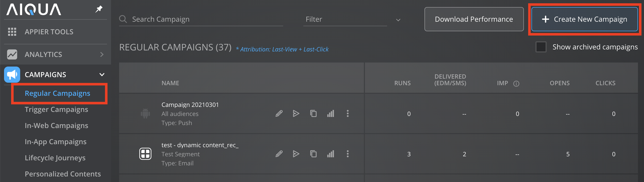
Task: Open the Appier Tools grid icon
Action: pos(12,32)
